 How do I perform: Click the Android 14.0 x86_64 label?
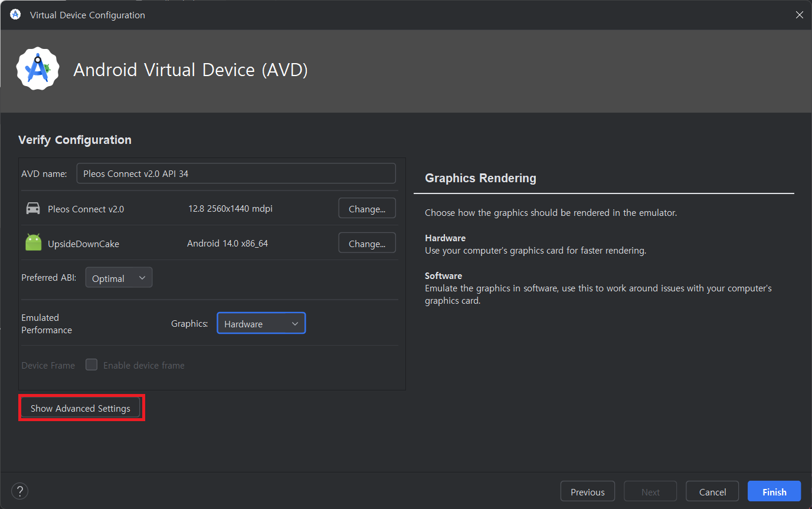tap(227, 244)
